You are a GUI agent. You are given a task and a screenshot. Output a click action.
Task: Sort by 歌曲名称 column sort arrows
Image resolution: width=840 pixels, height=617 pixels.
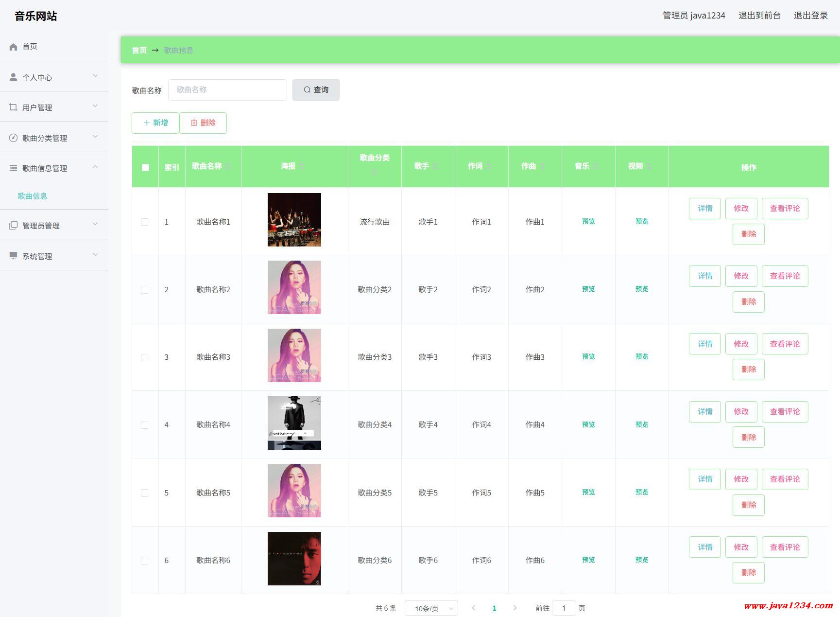(228, 166)
